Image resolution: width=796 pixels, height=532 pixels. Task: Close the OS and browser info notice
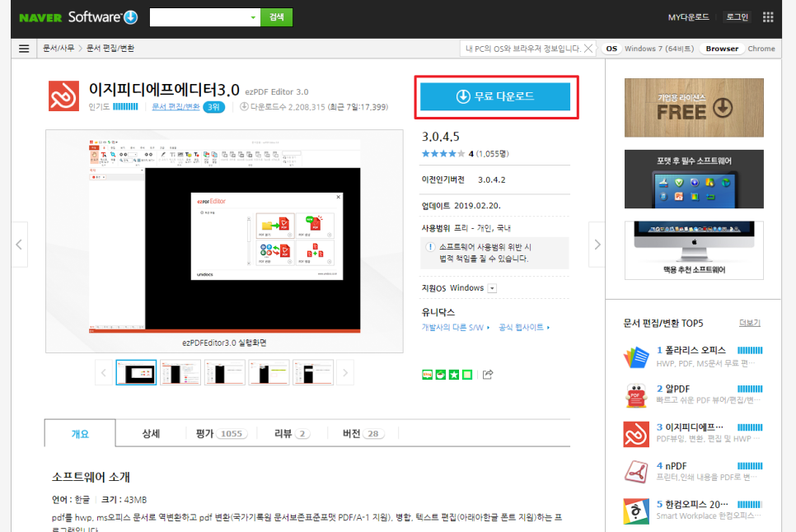pos(588,49)
